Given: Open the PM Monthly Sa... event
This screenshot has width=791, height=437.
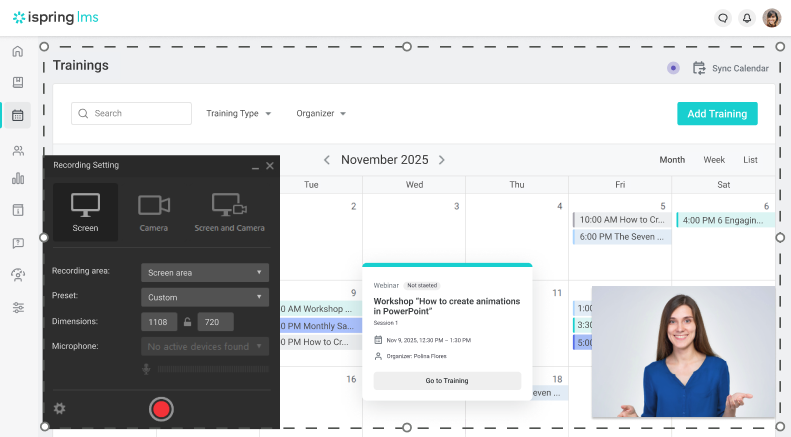Looking at the screenshot, I should pyautogui.click(x=321, y=326).
